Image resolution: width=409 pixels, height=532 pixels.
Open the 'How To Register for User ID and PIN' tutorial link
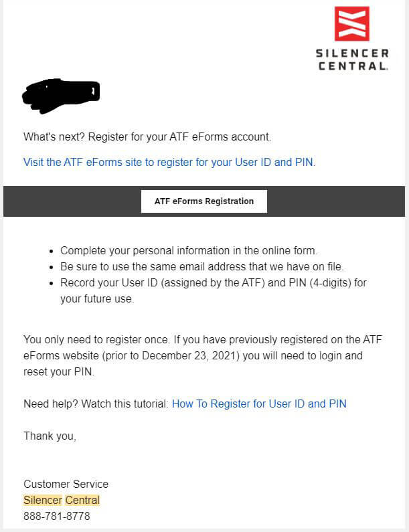pyautogui.click(x=259, y=404)
